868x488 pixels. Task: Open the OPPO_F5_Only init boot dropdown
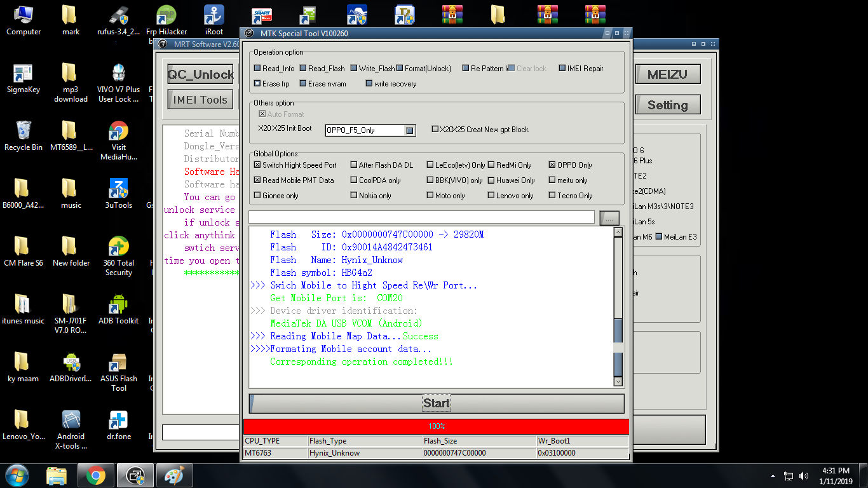point(410,130)
